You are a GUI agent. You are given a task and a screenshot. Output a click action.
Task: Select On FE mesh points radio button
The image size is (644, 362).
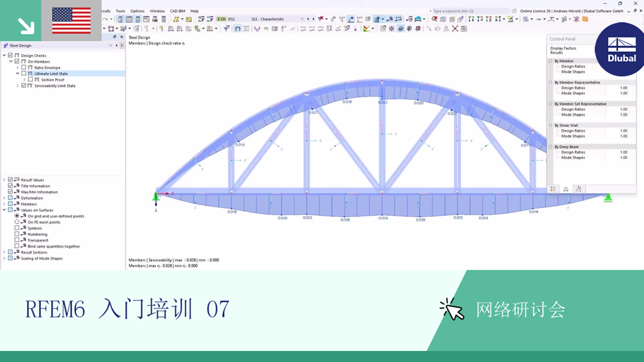coord(17,222)
